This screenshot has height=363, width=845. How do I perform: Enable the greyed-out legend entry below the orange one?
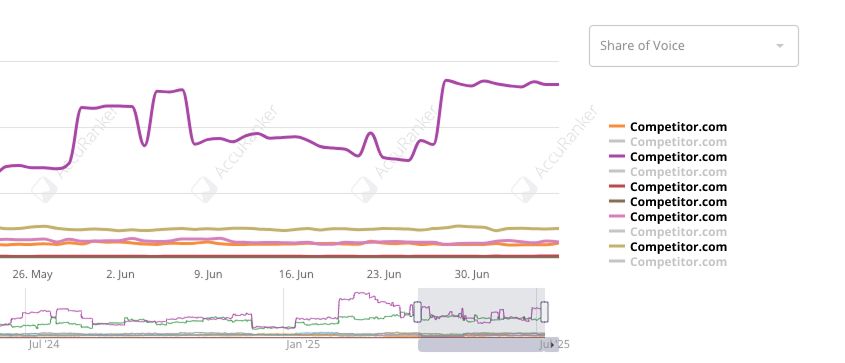tap(668, 142)
